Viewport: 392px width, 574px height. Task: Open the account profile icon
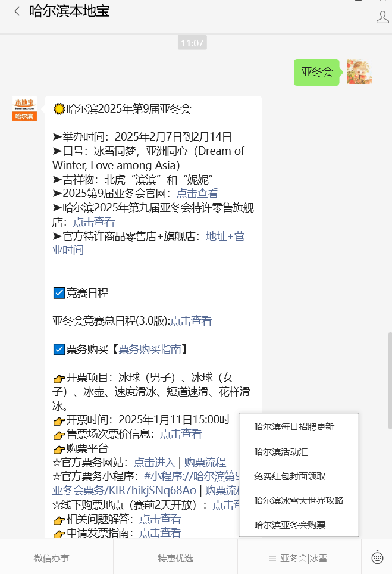(x=382, y=17)
